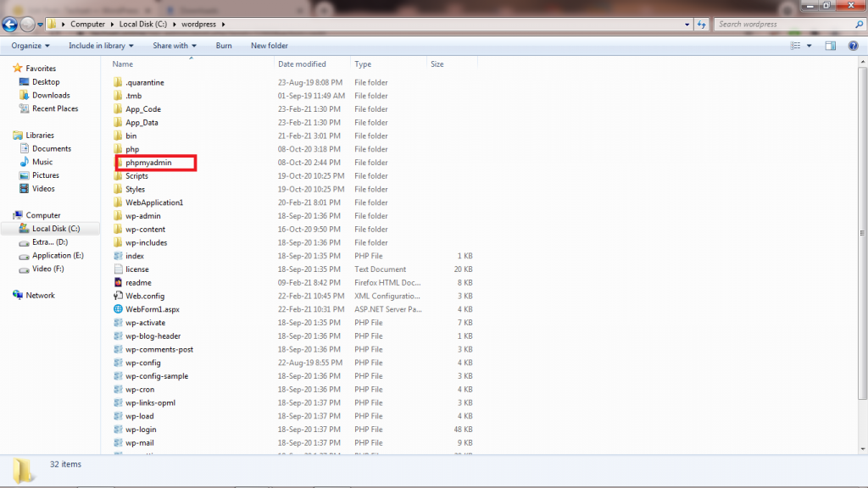Select the Web.config file icon

pyautogui.click(x=119, y=296)
